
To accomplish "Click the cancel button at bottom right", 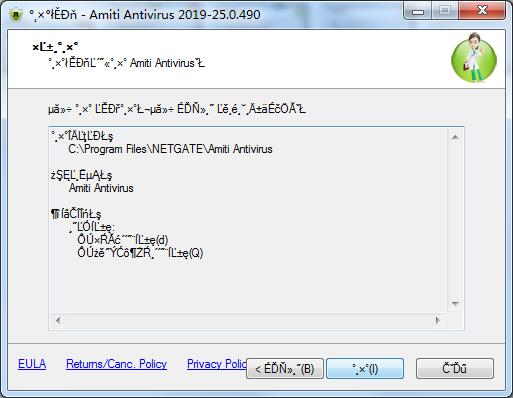I will tap(455, 368).
